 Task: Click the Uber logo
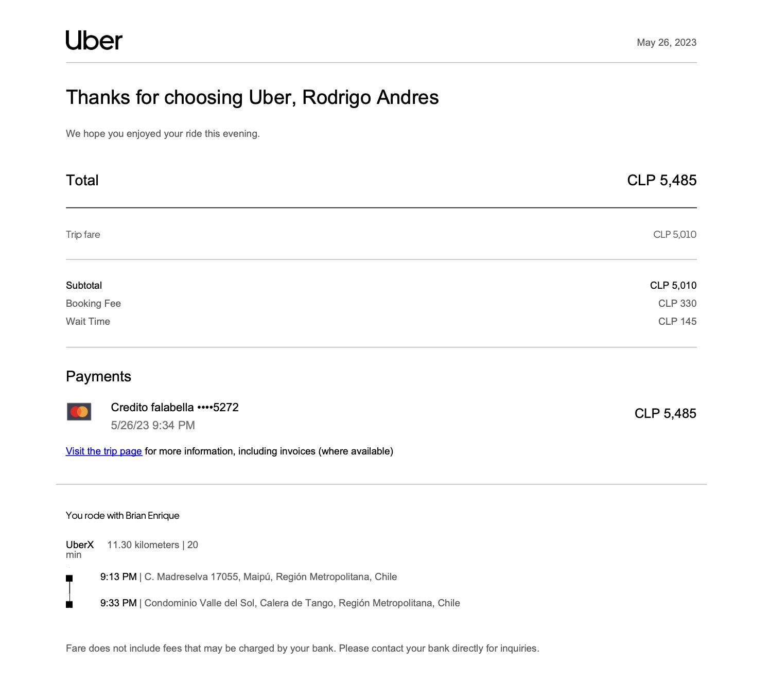click(94, 41)
